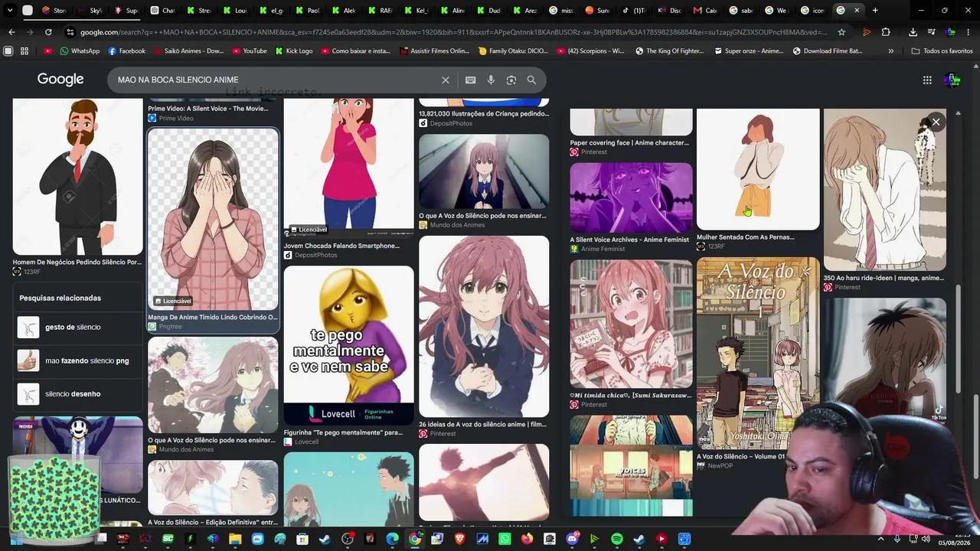Open the '26 ideias de A voz do silêncio' image
This screenshot has width=980, height=551.
pos(484,327)
